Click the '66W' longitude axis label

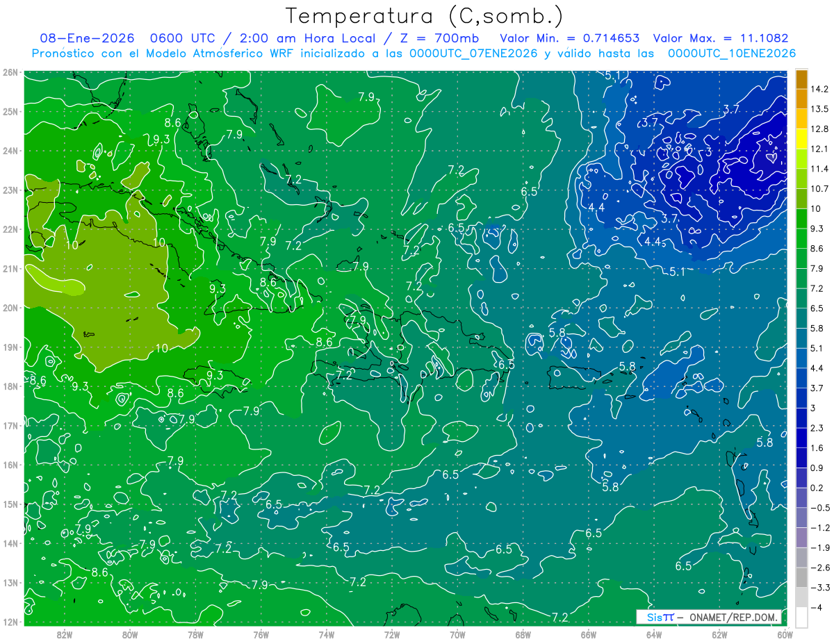(589, 634)
